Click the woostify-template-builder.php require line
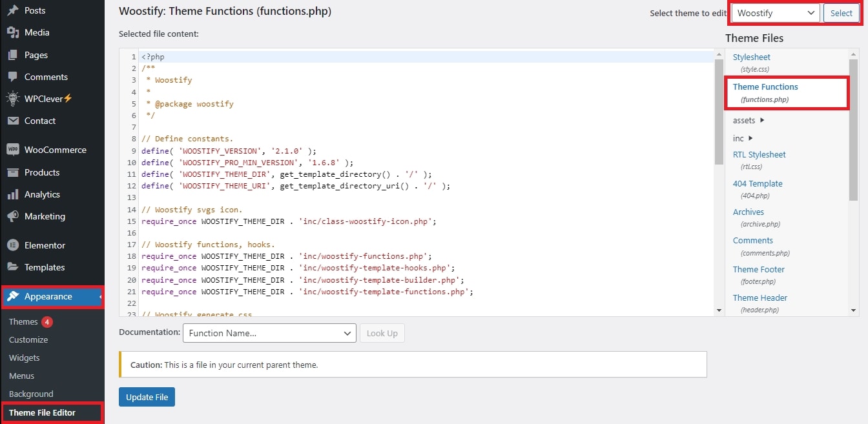Viewport: 868px width, 424px height. tap(303, 280)
